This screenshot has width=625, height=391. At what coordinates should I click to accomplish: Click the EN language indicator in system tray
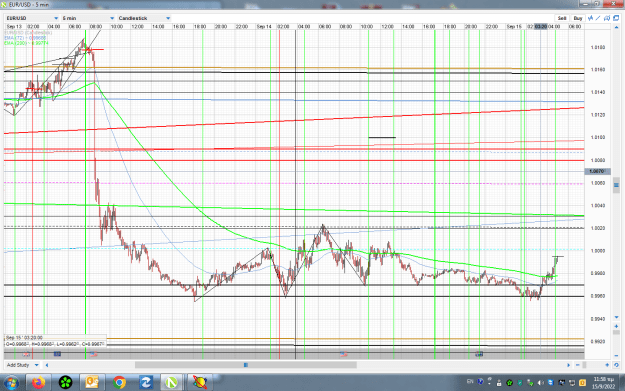click(470, 382)
